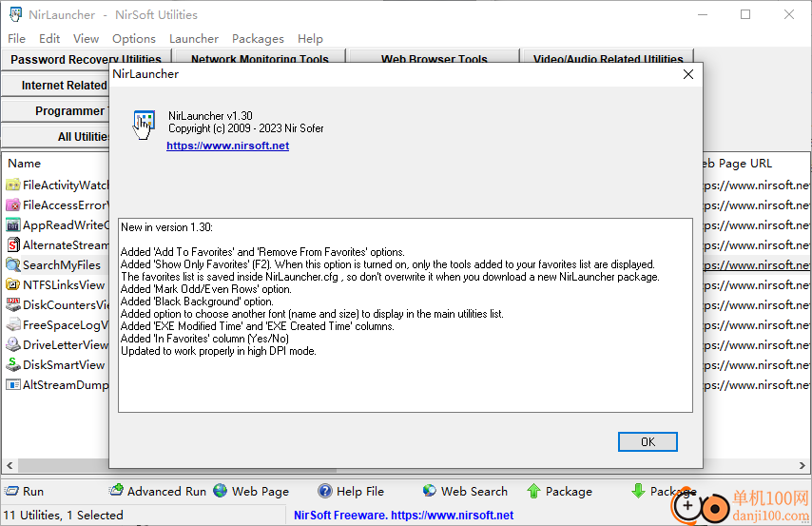This screenshot has height=526, width=812.
Task: Switch to Video/Audio Related Utilities tab
Action: [x=608, y=58]
